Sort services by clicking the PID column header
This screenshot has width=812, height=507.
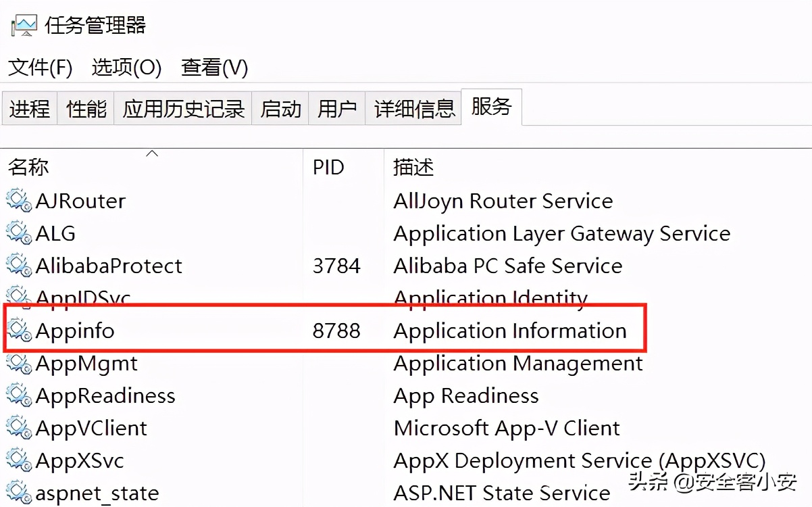pyautogui.click(x=329, y=167)
